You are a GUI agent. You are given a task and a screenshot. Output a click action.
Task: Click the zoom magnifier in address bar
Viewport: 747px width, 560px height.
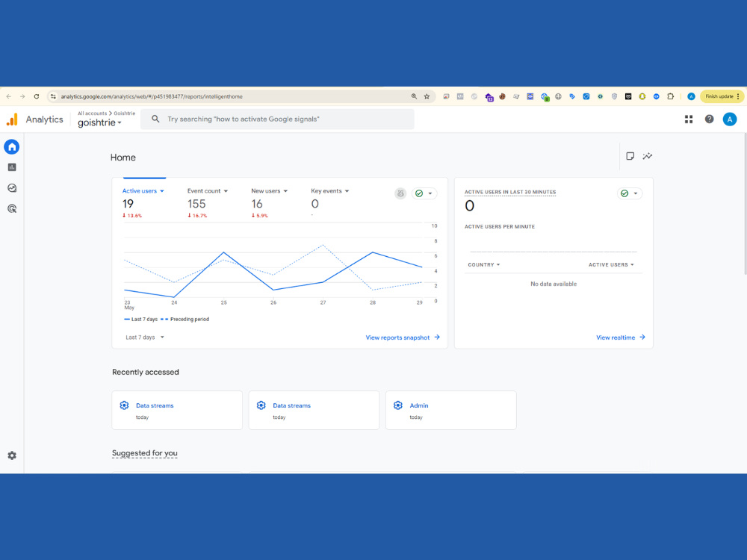[x=414, y=96]
